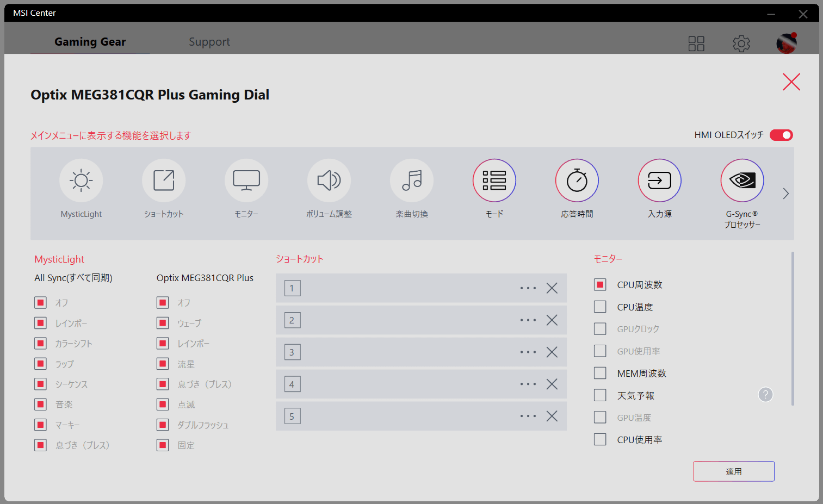Turn off the HMI OLEDスイッチ toggle
Screen dimensions: 823x504
tap(782, 135)
